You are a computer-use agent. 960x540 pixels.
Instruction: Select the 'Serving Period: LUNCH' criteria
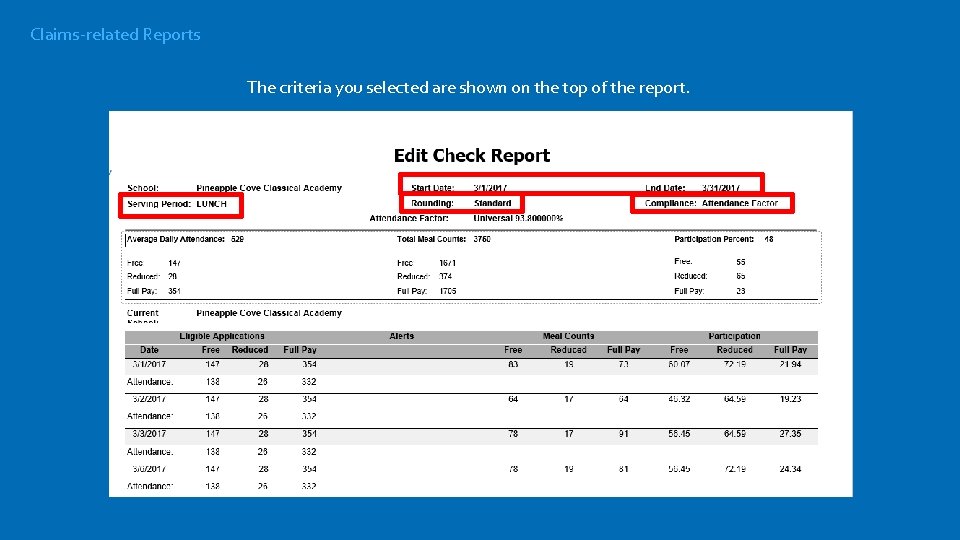click(x=177, y=204)
